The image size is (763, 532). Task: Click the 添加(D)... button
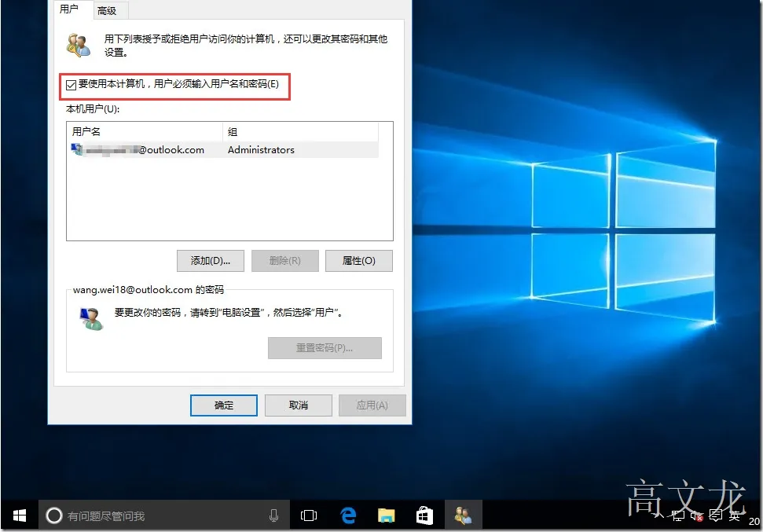(x=211, y=261)
